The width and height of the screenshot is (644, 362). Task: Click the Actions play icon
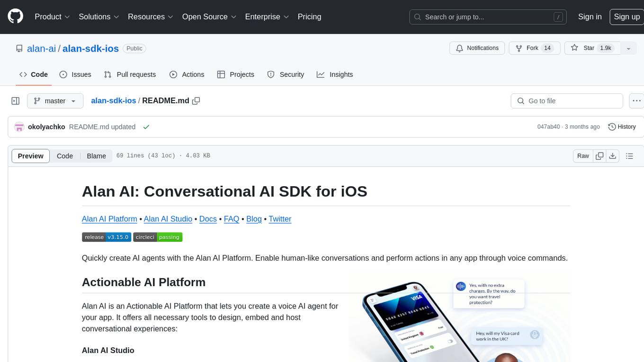tap(173, 74)
